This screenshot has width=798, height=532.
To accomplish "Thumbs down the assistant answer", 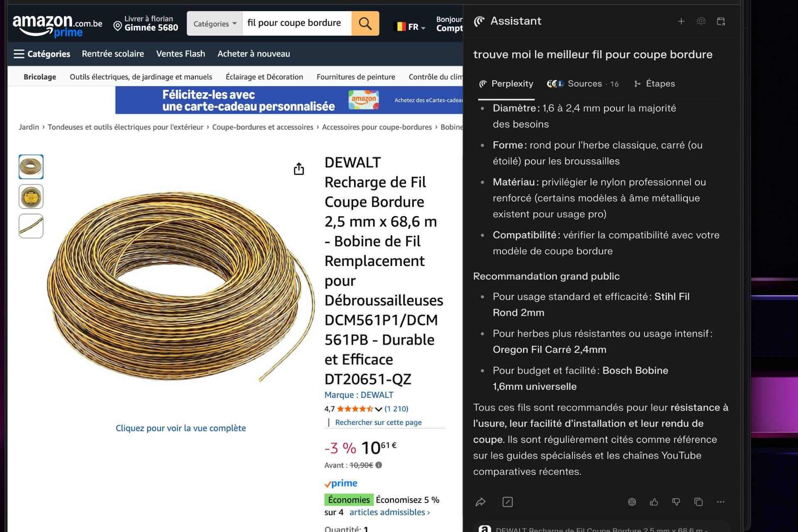I will (x=676, y=502).
